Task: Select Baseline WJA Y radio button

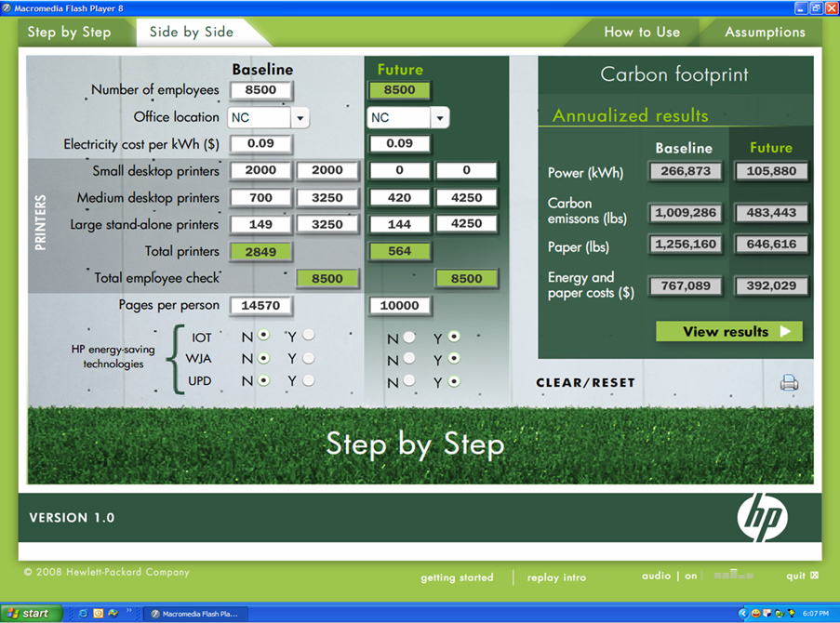Action: [309, 358]
